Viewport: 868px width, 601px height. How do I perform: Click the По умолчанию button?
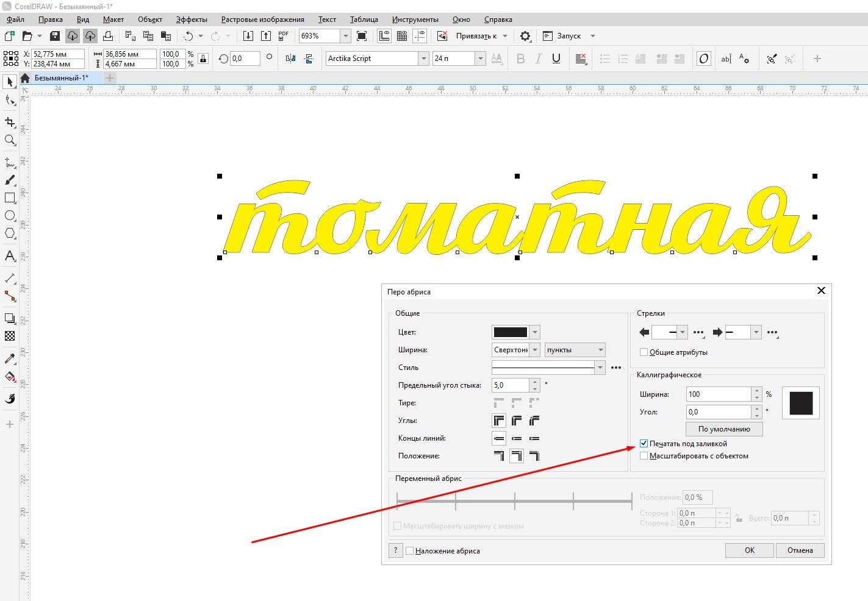[x=724, y=429]
